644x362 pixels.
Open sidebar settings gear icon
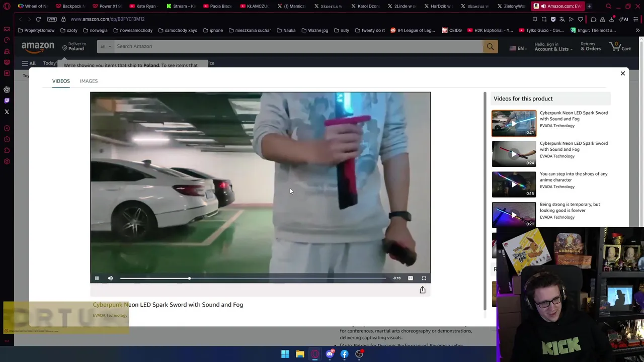pos(7,161)
